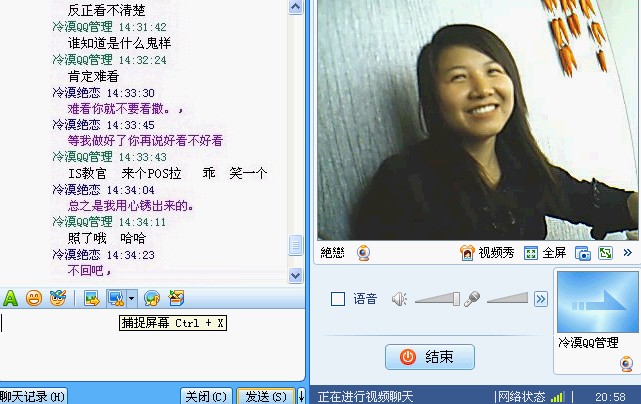Click webcam icon under 冷漠QQ管理
641x404 pixels.
(626, 364)
